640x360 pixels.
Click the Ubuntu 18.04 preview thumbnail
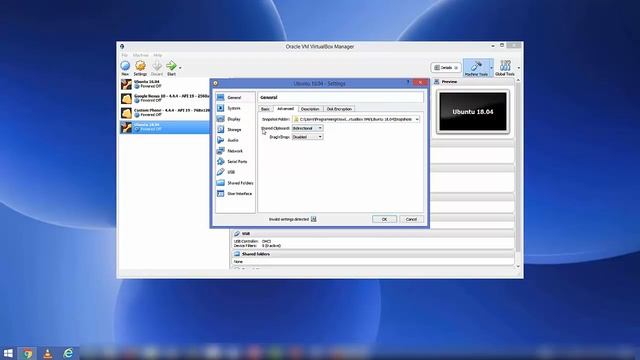[x=473, y=111]
